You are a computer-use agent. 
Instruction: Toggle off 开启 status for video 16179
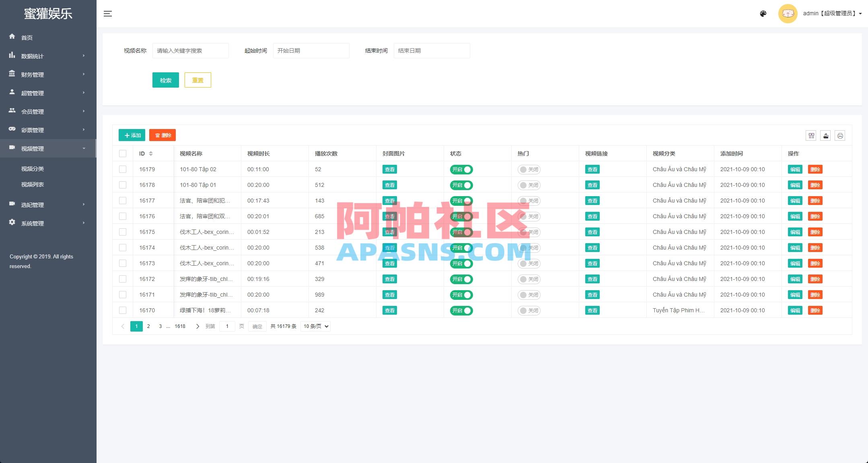pyautogui.click(x=461, y=169)
